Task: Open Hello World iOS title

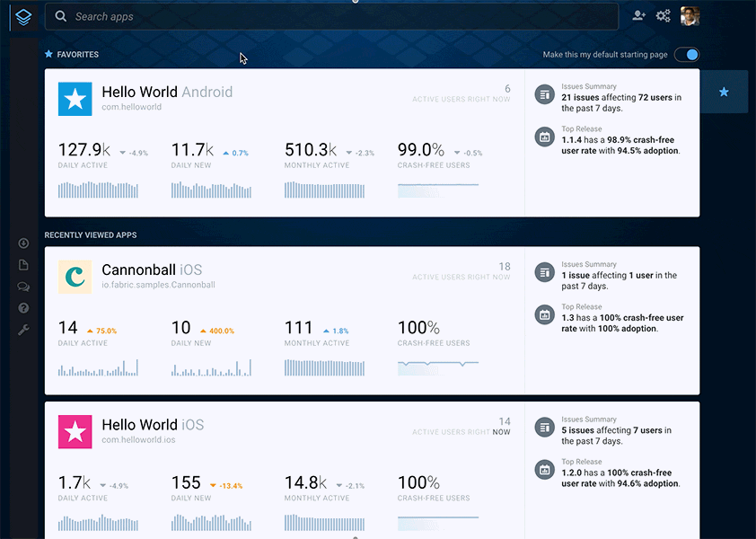Action: [153, 425]
